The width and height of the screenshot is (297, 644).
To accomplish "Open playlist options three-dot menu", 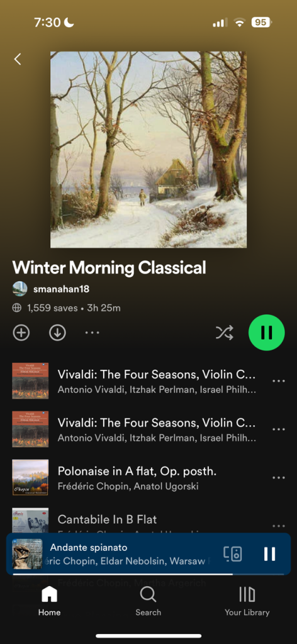I will pos(92,332).
